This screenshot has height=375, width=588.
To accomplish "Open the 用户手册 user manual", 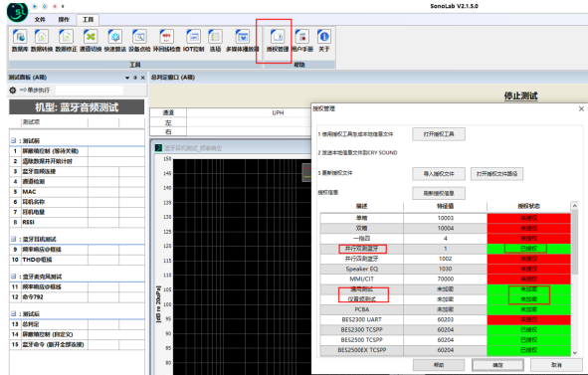I will [301, 41].
